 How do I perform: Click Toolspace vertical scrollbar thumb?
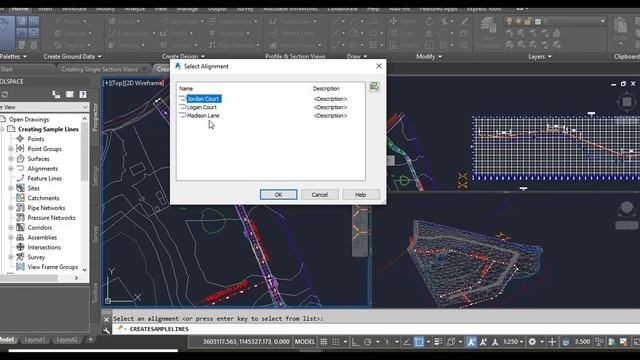click(x=84, y=151)
